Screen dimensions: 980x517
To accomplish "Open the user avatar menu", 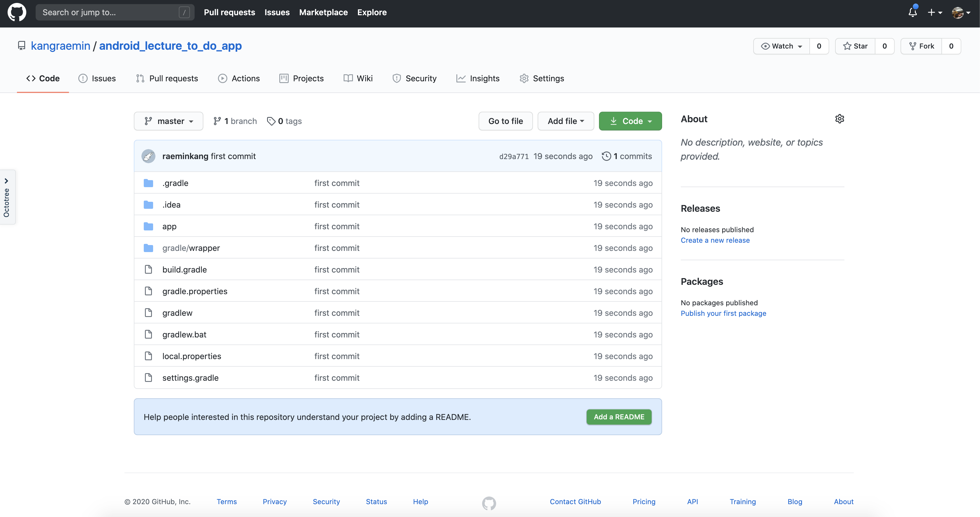I will [961, 13].
